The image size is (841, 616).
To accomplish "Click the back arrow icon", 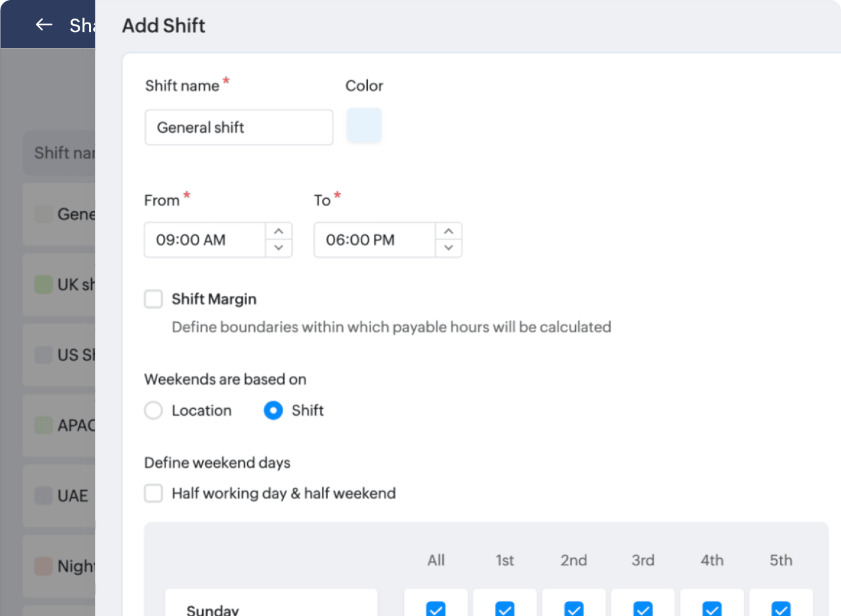I will click(44, 25).
